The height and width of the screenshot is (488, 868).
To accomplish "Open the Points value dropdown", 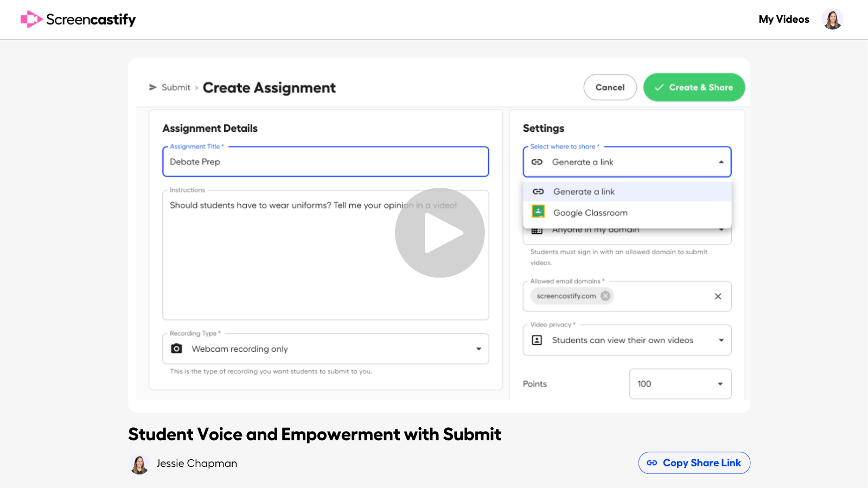I will pos(720,384).
